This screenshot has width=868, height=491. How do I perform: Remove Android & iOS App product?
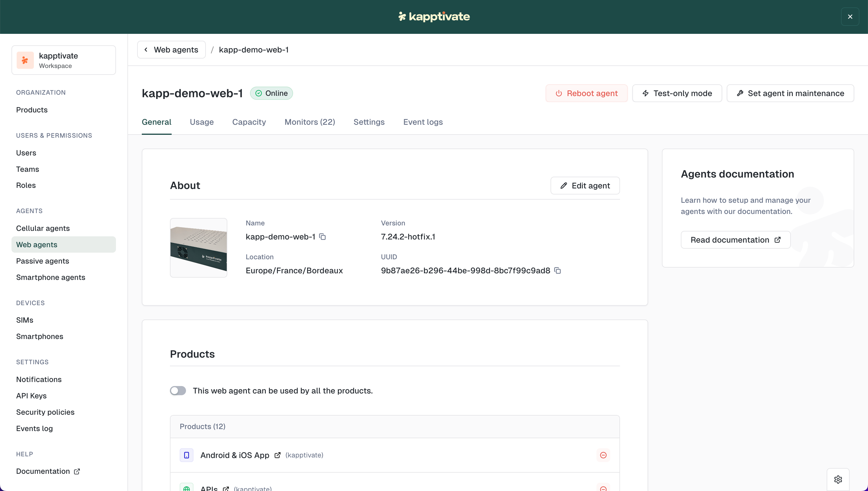pos(603,455)
